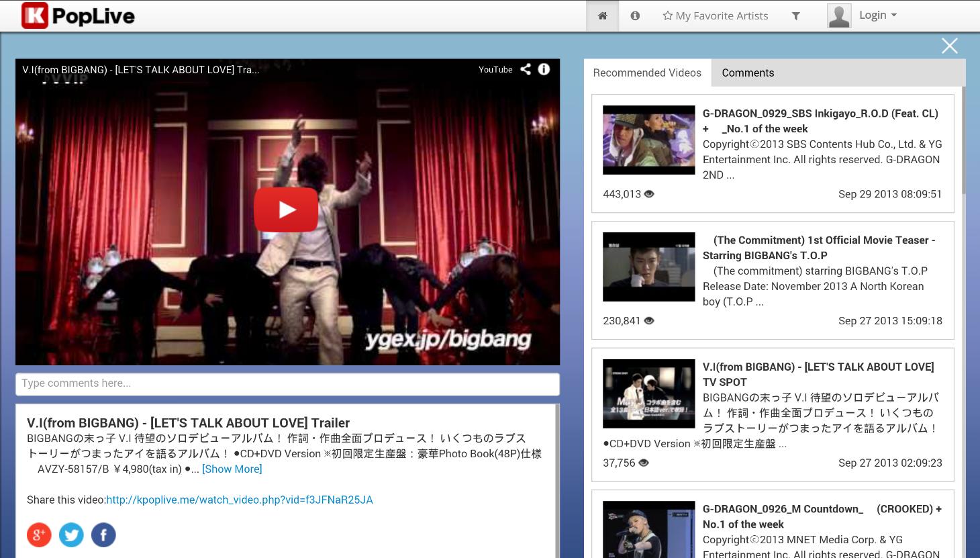Open the filter icon next to My Favorite Artists
Image resolution: width=980 pixels, height=558 pixels.
click(x=795, y=15)
